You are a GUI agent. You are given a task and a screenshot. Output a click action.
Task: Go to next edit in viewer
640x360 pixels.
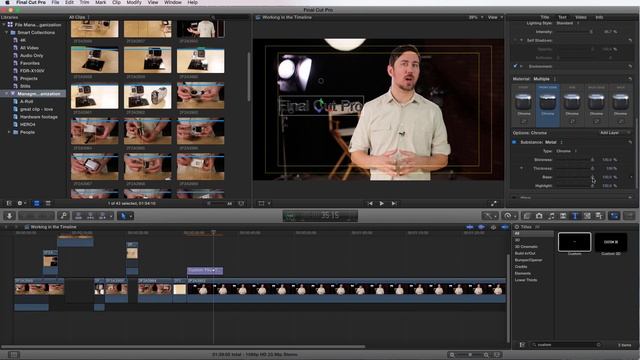point(394,203)
